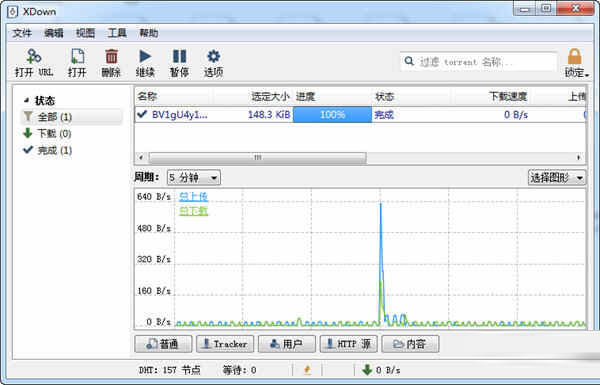Screen dimensions: 600x385
Task: Click the lock icon
Action: [x=574, y=56]
